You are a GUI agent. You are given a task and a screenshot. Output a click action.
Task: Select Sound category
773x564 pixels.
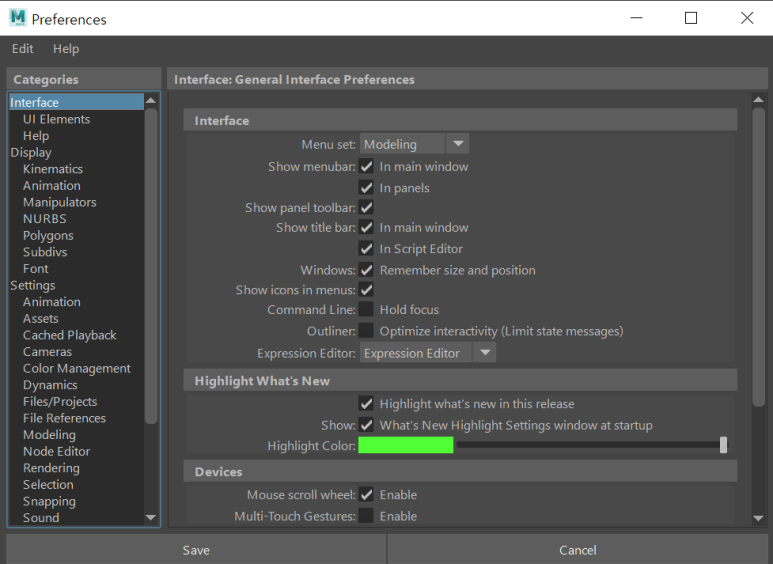(x=41, y=518)
